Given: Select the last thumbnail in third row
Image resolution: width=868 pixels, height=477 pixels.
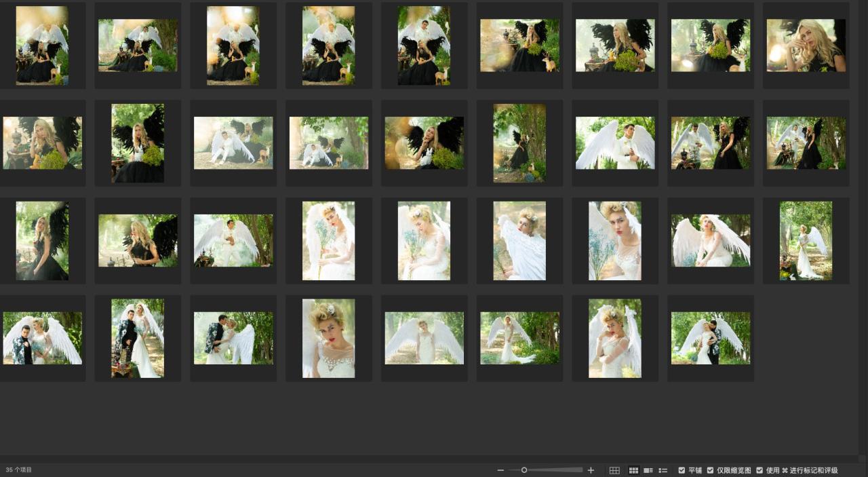Looking at the screenshot, I should point(806,240).
